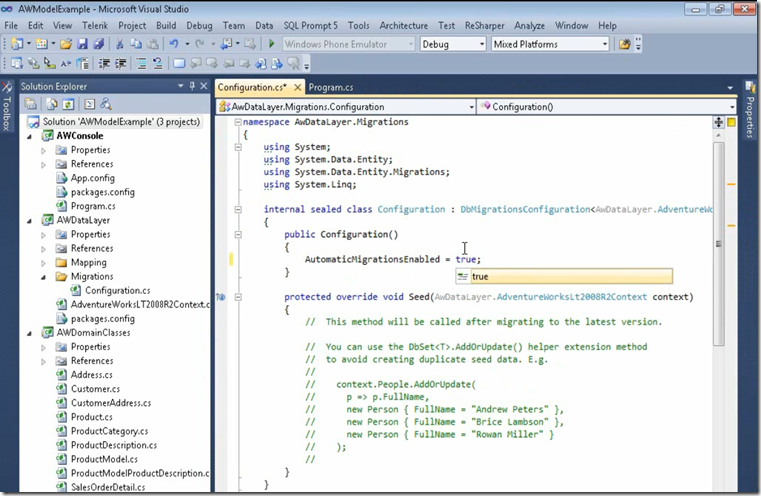Click the Add New Item toolbar icon
The image size is (761, 496).
pyautogui.click(x=42, y=44)
